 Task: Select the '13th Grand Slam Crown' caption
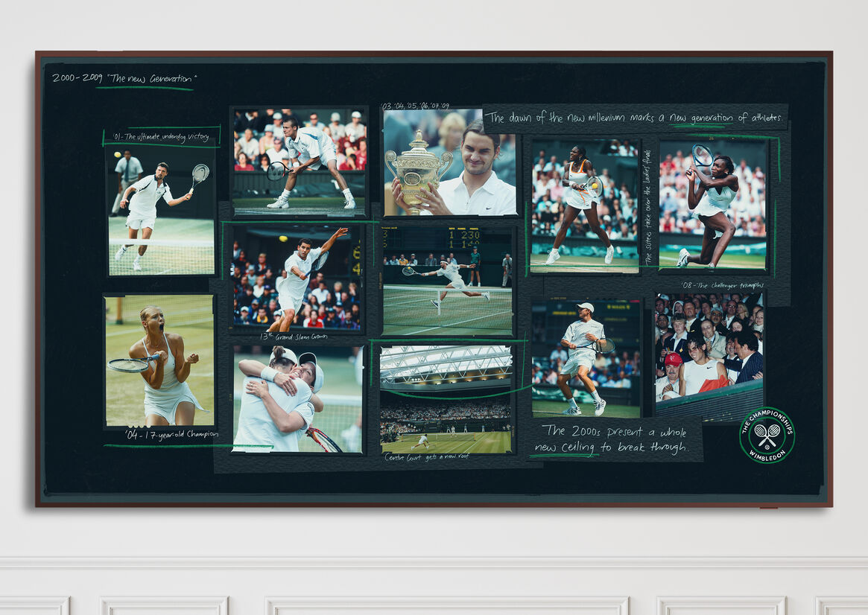(x=293, y=337)
